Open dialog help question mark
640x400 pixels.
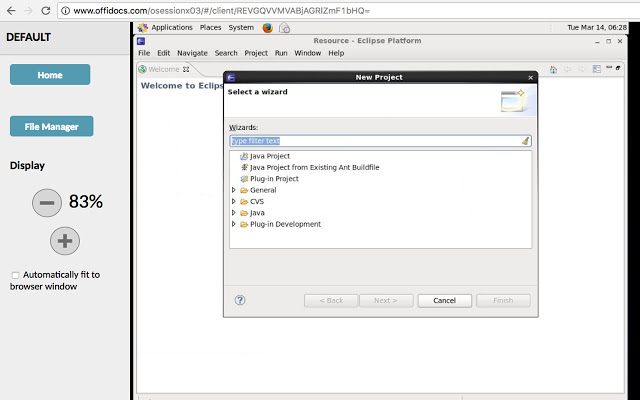[x=240, y=300]
